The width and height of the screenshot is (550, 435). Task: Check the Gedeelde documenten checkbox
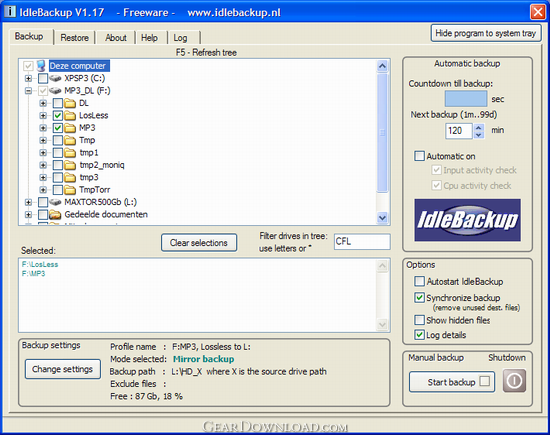pyautogui.click(x=43, y=214)
